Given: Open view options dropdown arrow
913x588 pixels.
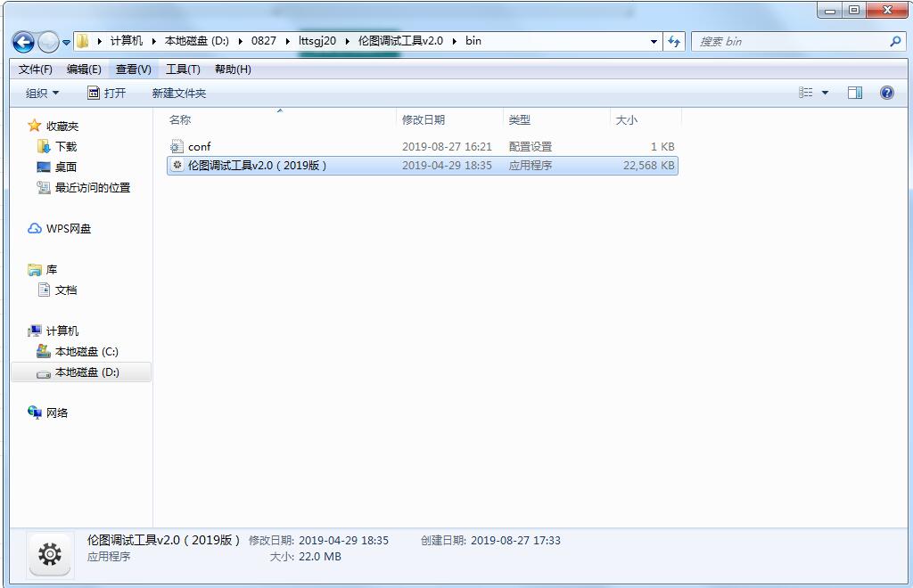Looking at the screenshot, I should coord(825,93).
